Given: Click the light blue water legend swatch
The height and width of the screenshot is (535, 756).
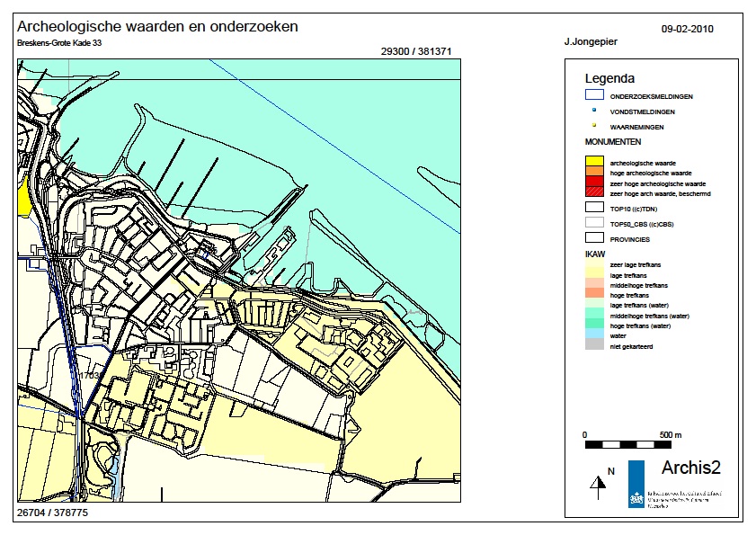Looking at the screenshot, I should (x=595, y=335).
